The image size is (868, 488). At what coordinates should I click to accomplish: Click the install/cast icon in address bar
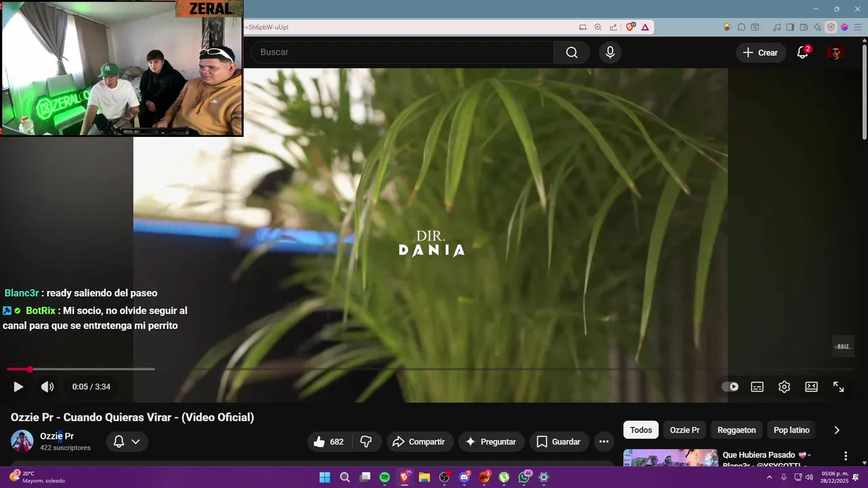(583, 27)
